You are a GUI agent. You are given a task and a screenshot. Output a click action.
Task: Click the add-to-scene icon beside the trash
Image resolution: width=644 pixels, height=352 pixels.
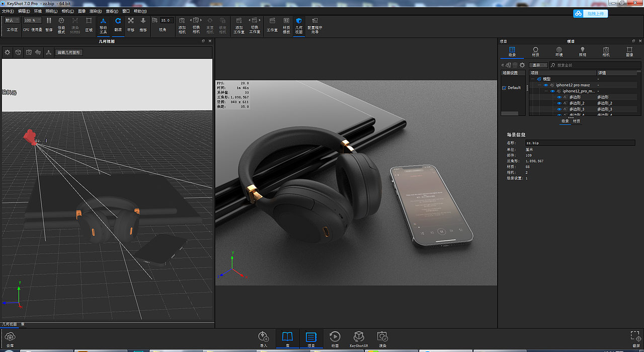pos(508,65)
